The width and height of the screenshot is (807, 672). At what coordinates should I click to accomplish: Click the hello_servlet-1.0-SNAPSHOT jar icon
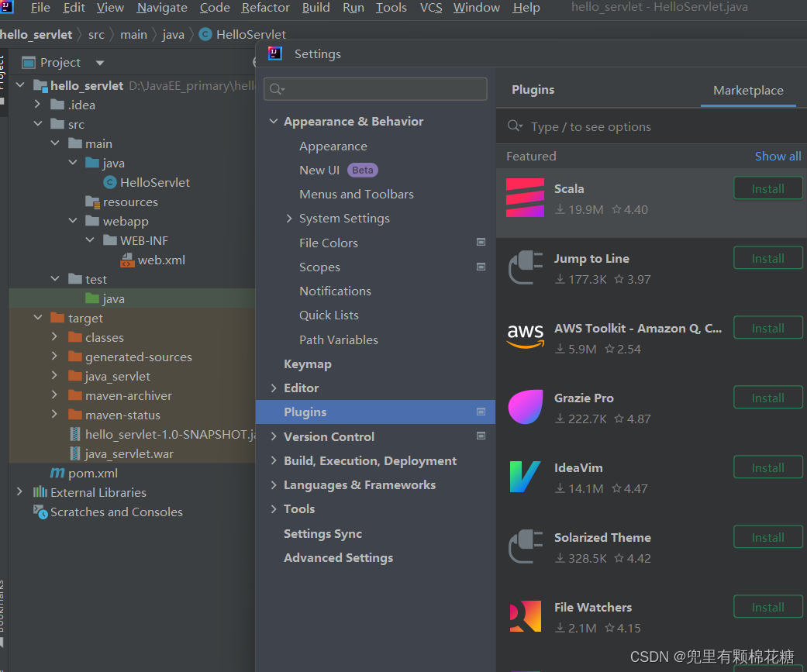(75, 434)
